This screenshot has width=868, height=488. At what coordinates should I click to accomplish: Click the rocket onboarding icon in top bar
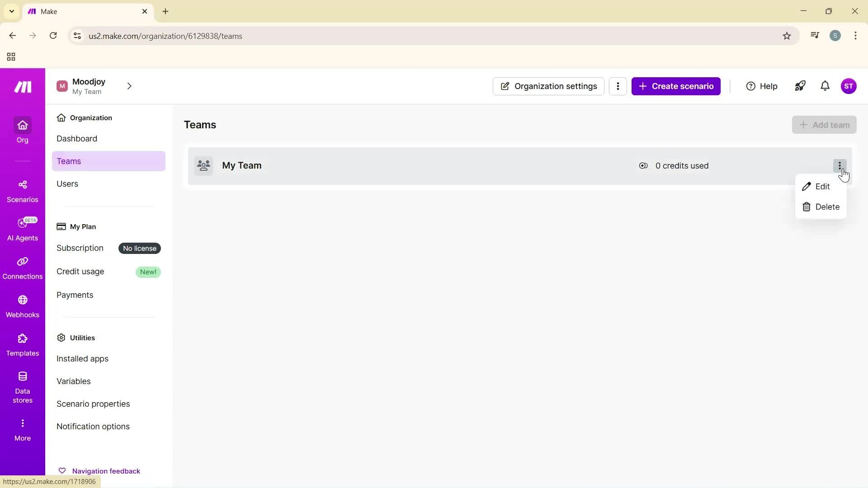tap(800, 86)
